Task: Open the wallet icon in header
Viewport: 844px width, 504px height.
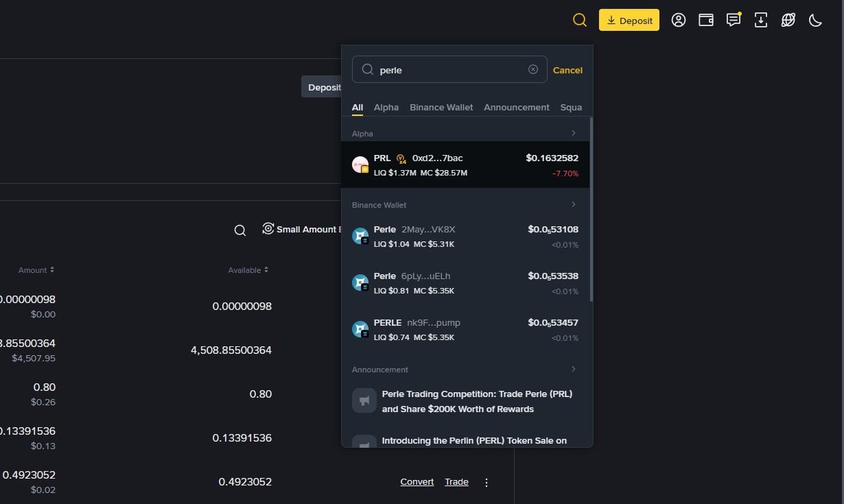Action: 706,20
